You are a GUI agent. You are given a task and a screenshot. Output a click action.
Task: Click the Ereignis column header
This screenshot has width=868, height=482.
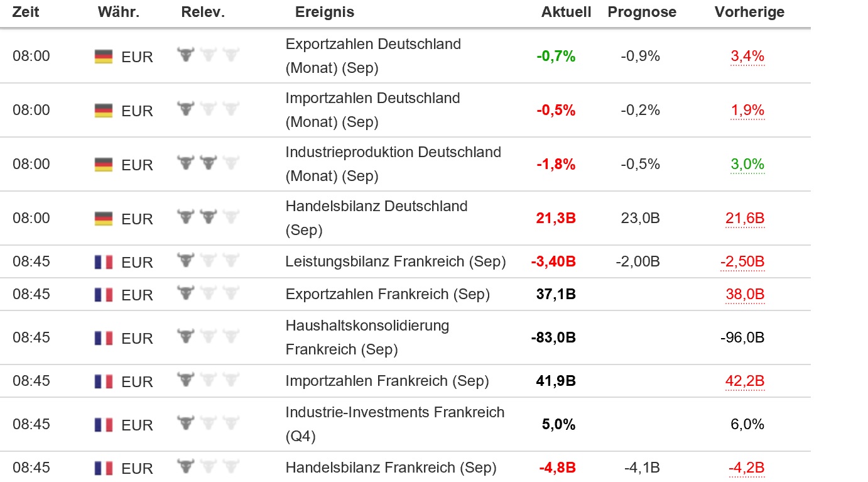[325, 12]
